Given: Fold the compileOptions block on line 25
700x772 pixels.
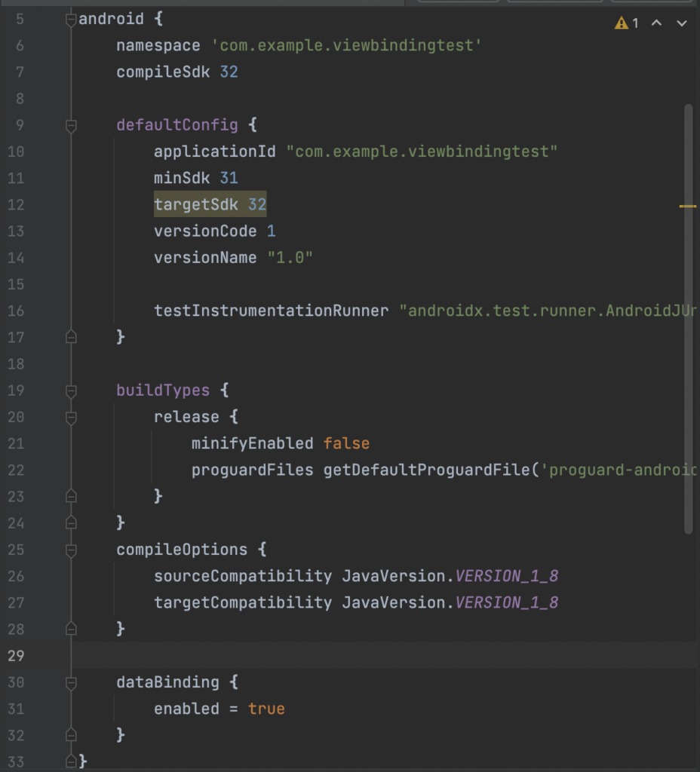Looking at the screenshot, I should tap(71, 550).
